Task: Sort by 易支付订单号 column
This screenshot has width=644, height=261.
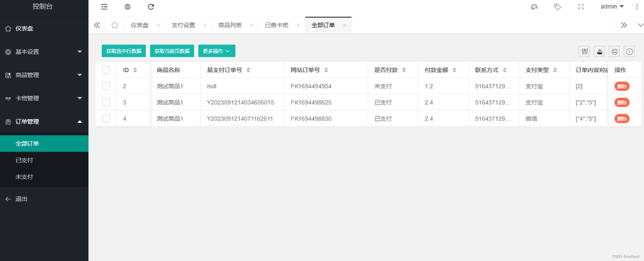Action: (x=248, y=70)
